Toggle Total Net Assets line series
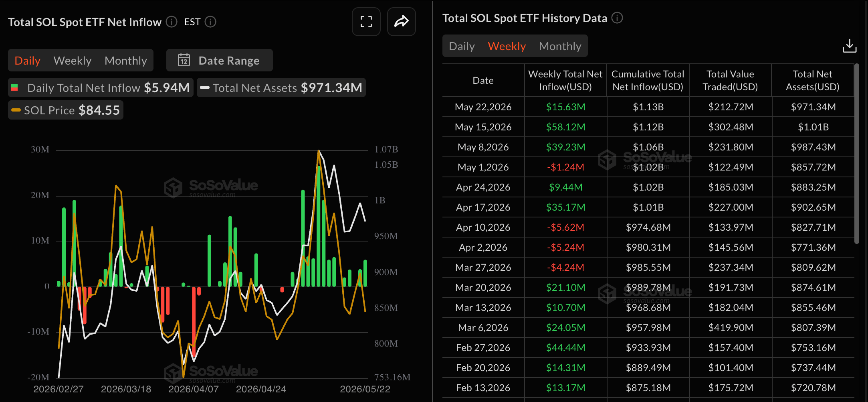 pyautogui.click(x=281, y=87)
